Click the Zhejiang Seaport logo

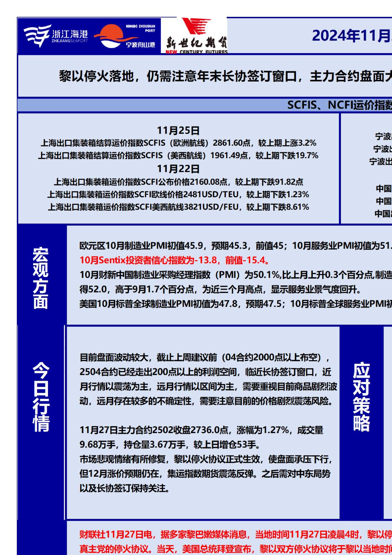tap(55, 36)
